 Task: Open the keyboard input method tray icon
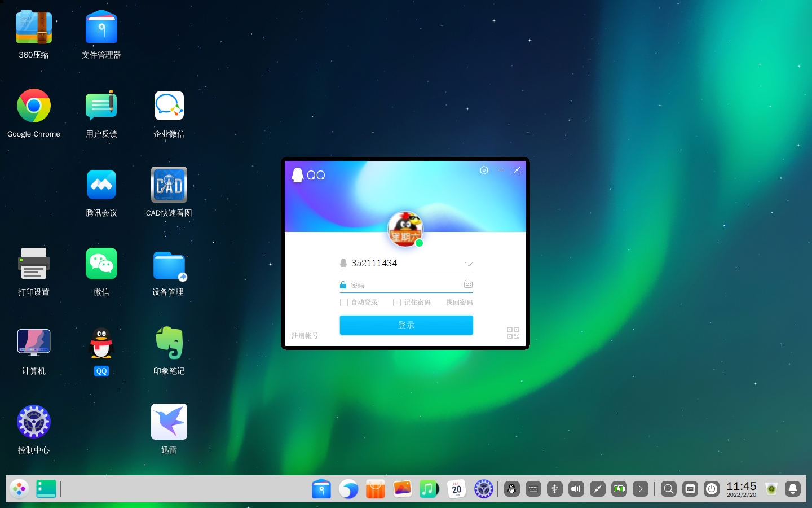pos(533,489)
